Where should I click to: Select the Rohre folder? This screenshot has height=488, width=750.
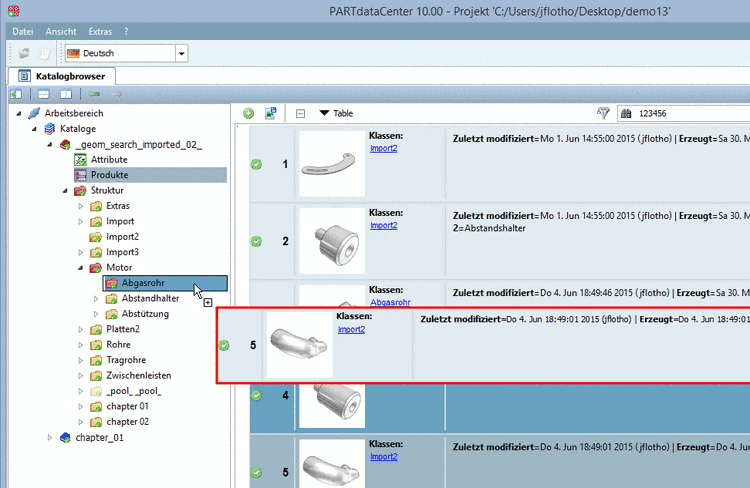118,344
